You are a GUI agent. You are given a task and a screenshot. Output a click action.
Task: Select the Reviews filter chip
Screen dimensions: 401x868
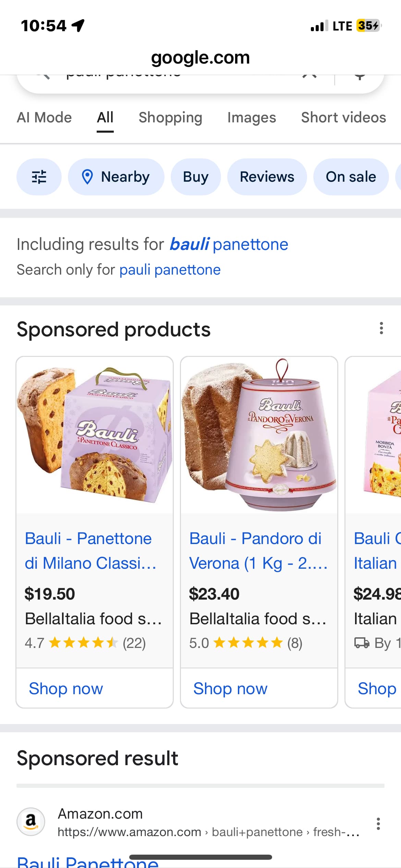pyautogui.click(x=267, y=177)
